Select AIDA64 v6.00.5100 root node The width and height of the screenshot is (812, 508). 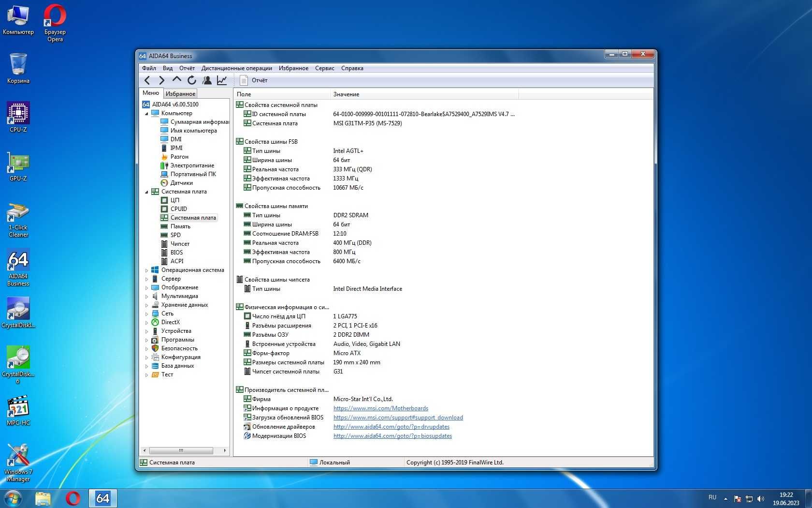175,105
